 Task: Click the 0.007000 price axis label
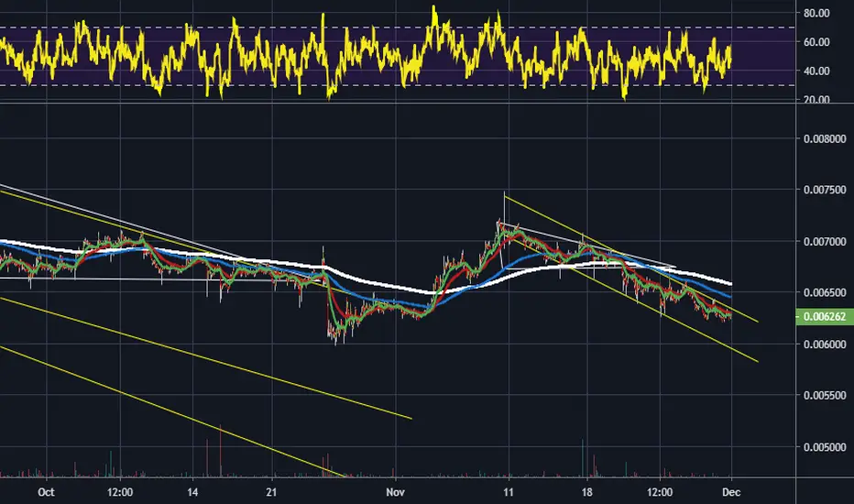click(x=825, y=241)
